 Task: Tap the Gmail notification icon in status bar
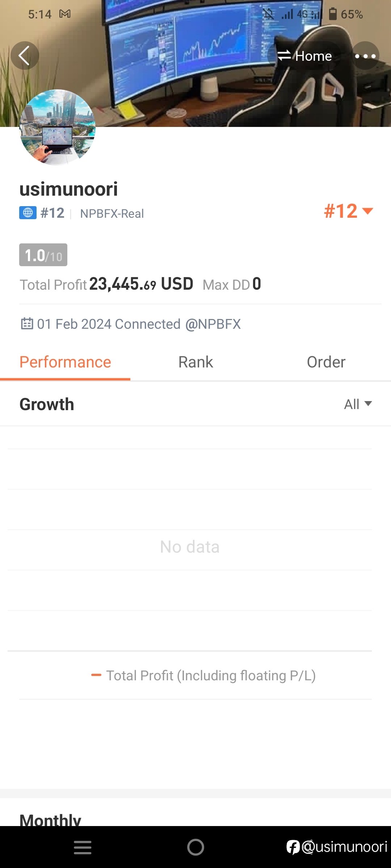[65, 14]
